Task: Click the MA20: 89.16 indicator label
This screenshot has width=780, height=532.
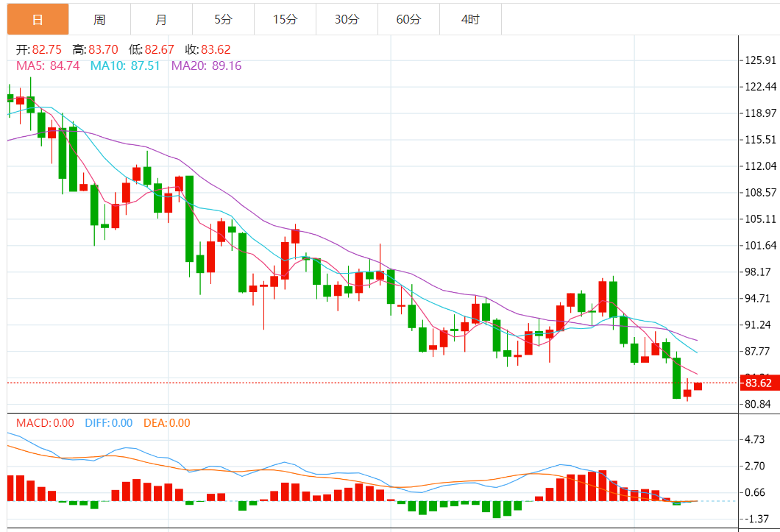Action: tap(207, 65)
